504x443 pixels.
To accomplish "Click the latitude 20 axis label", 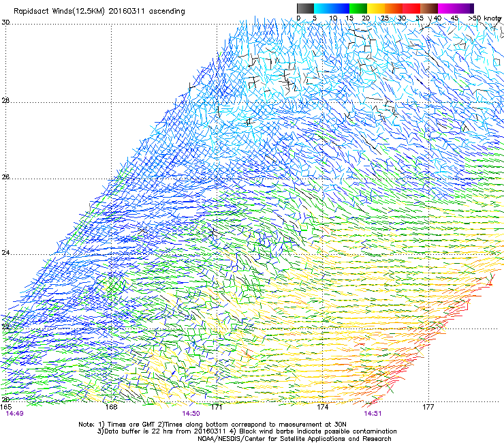I will [5, 399].
